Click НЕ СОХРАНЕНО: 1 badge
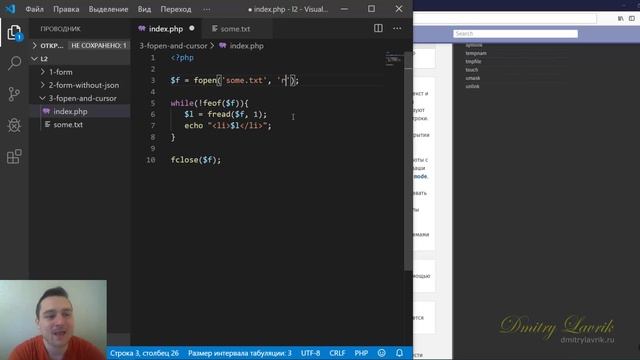This screenshot has height=360, width=640. (98, 45)
